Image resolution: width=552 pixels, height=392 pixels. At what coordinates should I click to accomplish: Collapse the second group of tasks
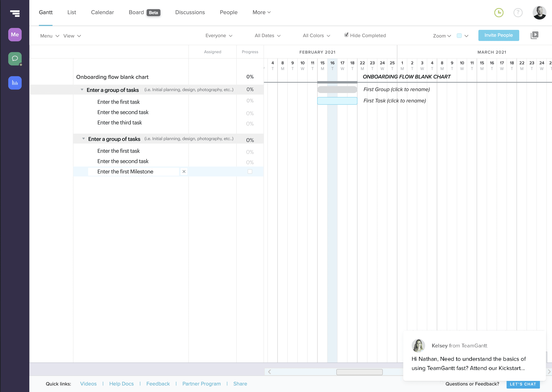coord(83,139)
